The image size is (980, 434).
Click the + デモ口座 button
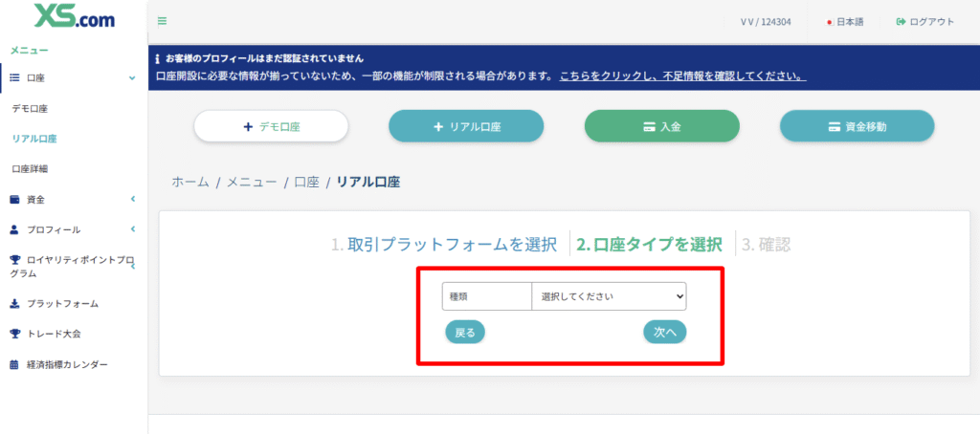(x=271, y=126)
